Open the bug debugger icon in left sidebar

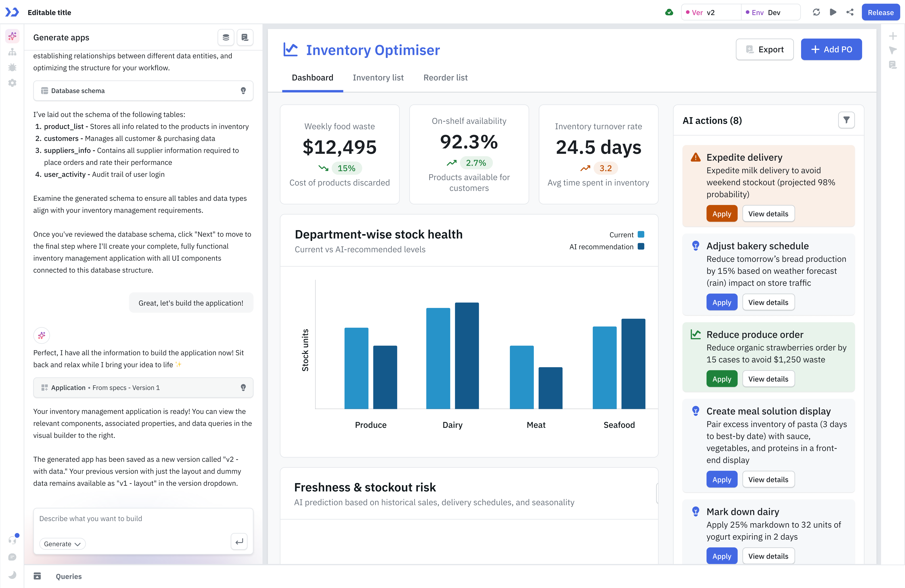[x=12, y=67]
